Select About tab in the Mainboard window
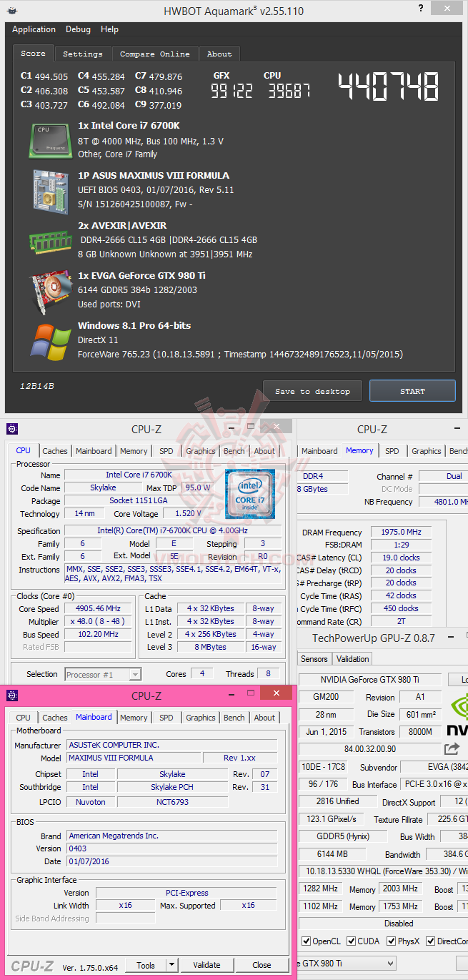The height and width of the screenshot is (980, 468). click(x=264, y=718)
